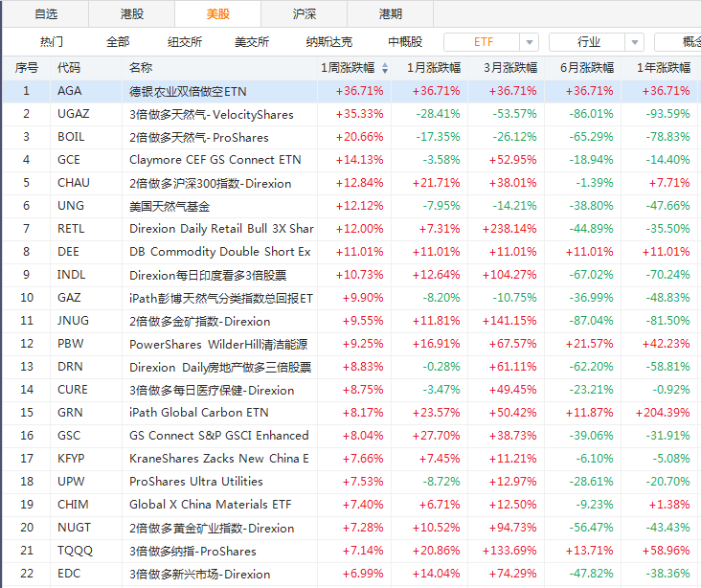Click JNUG's +141.15% 3-month value
Viewport: 701px width, 588px height.
pos(509,321)
